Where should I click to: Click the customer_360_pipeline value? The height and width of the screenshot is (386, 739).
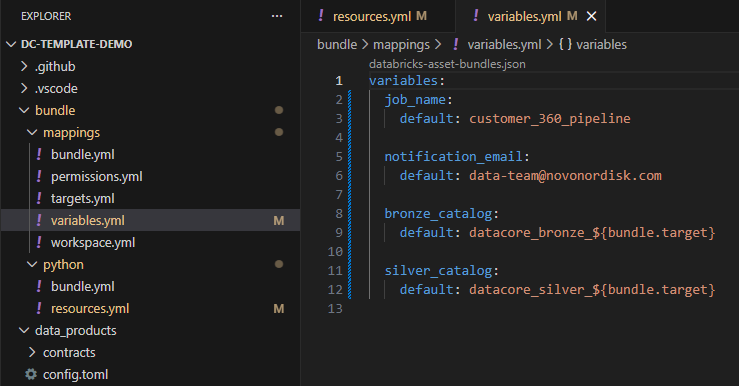coord(550,119)
